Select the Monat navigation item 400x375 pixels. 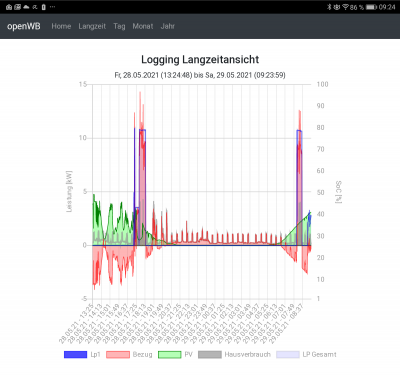(143, 26)
